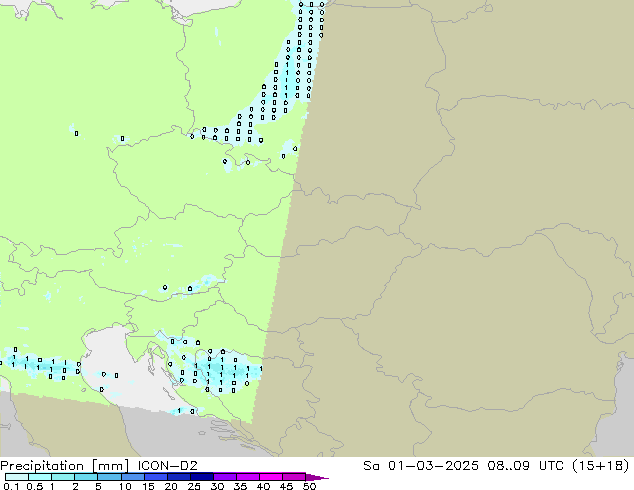Viewport: 634px width, 490px height.
Task: Click the legend swatch between 1 and 2
Action: (x=63, y=477)
